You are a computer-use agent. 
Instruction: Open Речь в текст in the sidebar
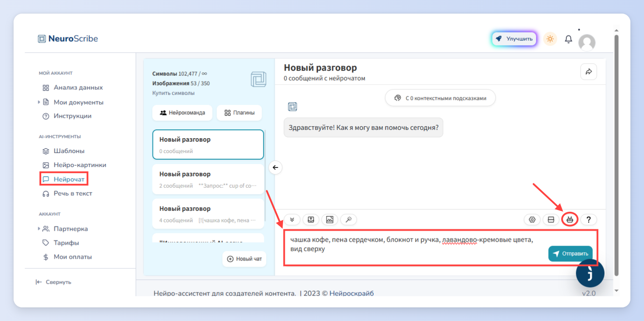point(67,193)
